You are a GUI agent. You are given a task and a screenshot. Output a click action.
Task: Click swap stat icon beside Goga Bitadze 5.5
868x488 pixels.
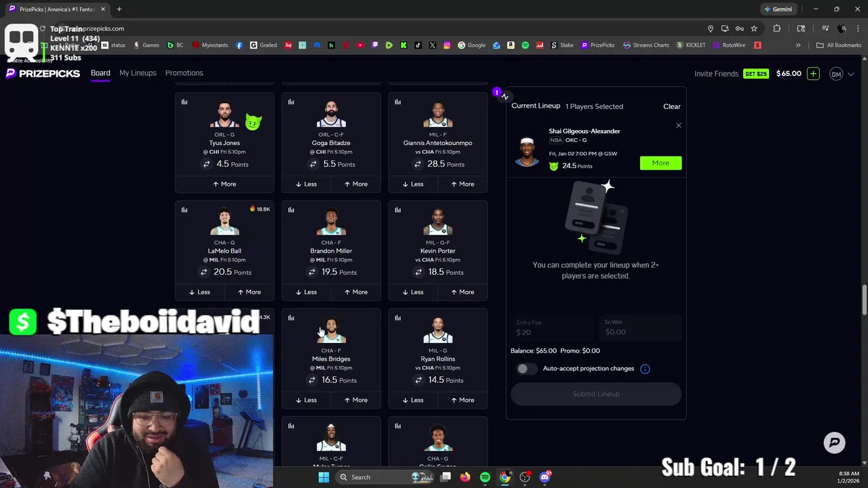coord(313,164)
